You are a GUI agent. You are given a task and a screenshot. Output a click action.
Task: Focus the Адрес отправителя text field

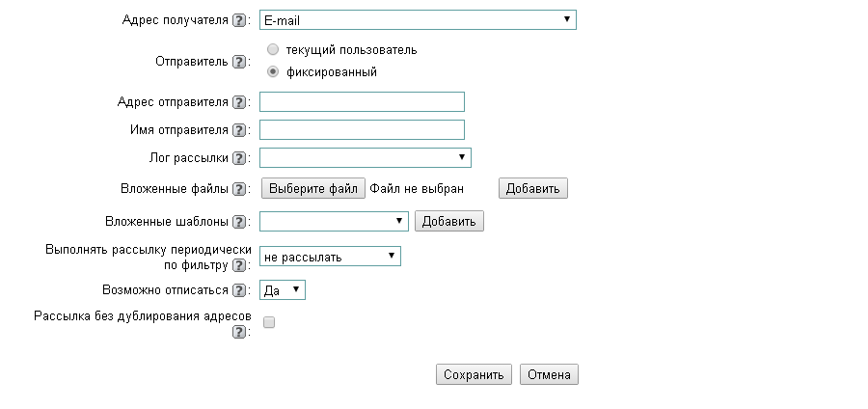(362, 102)
